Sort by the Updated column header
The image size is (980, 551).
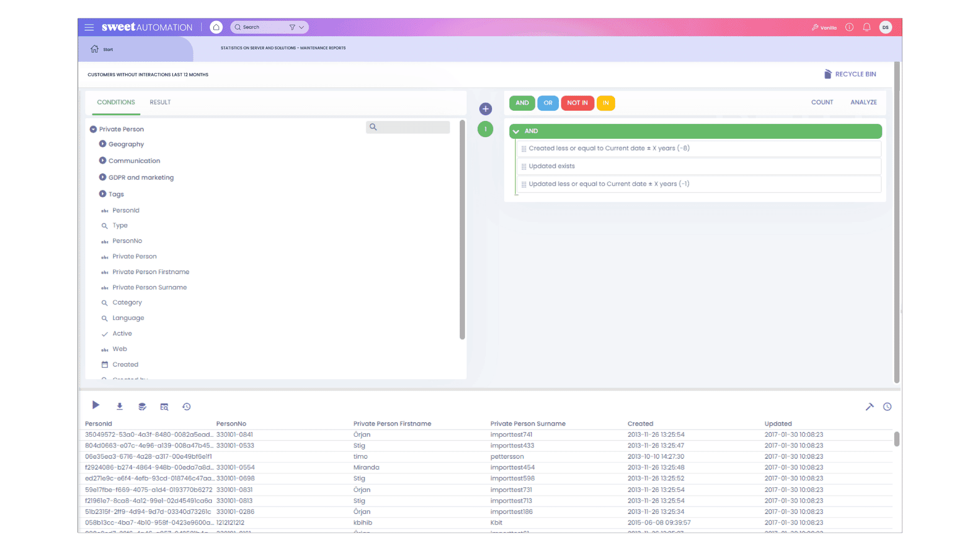tap(778, 424)
